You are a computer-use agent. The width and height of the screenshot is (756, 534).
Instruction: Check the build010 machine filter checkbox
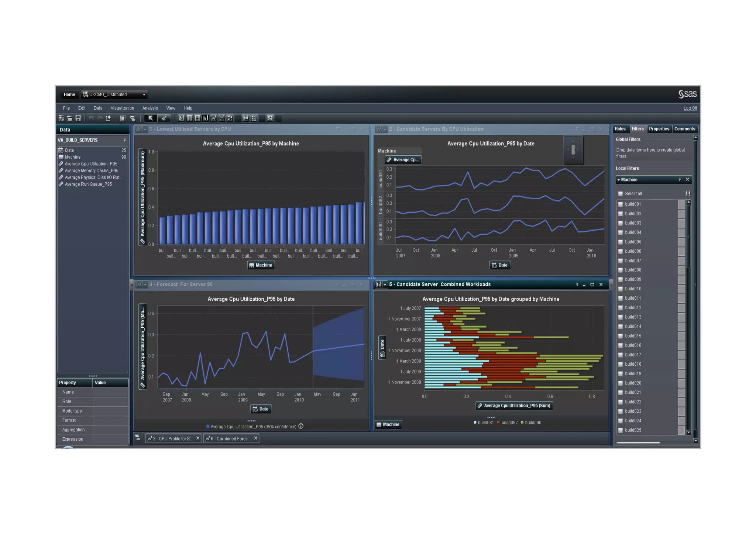[621, 289]
